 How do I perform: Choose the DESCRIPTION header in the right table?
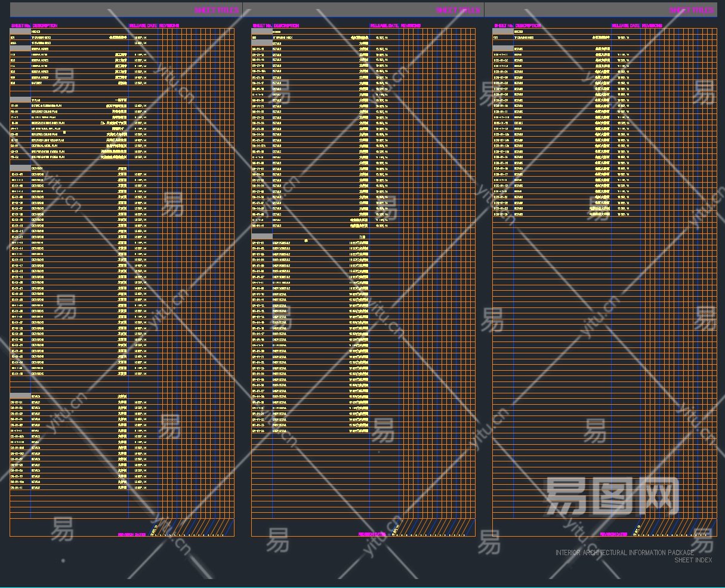point(528,26)
